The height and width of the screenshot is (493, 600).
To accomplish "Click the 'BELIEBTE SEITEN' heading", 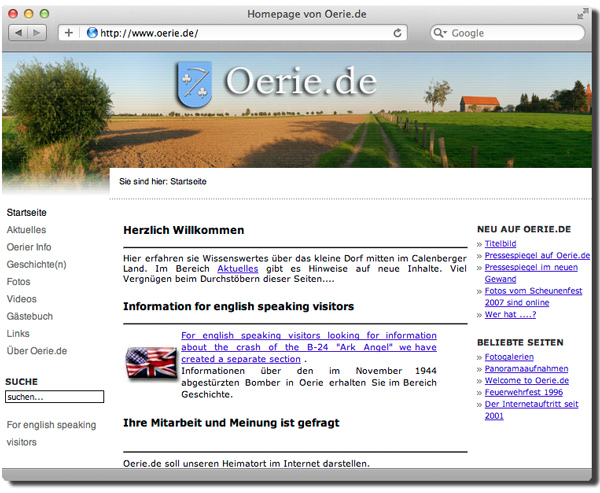I will (x=520, y=343).
